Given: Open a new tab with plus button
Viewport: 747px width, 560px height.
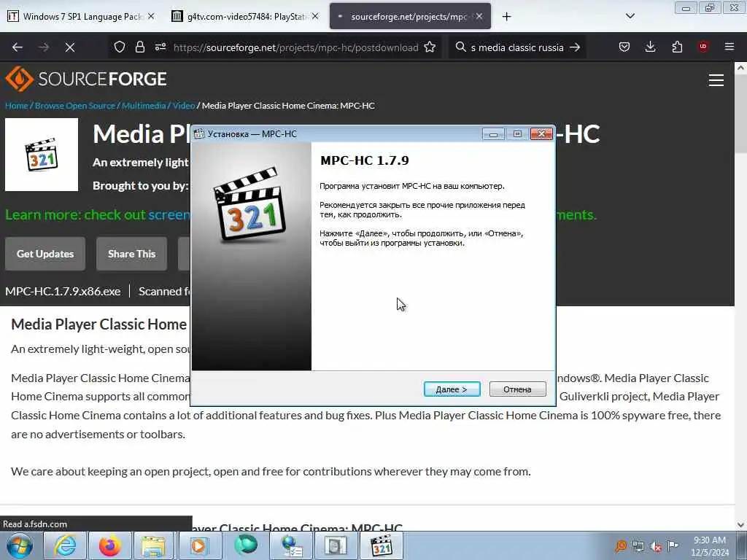Looking at the screenshot, I should (x=506, y=17).
